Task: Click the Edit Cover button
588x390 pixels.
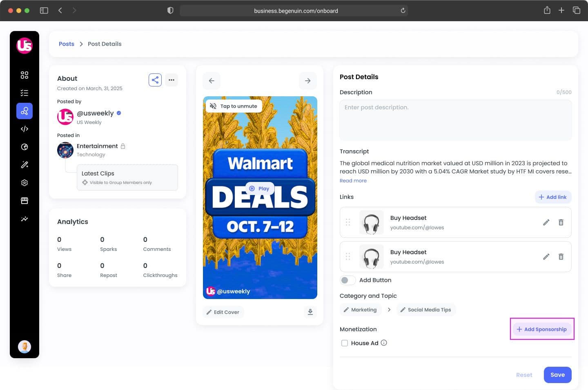Action: (223, 312)
